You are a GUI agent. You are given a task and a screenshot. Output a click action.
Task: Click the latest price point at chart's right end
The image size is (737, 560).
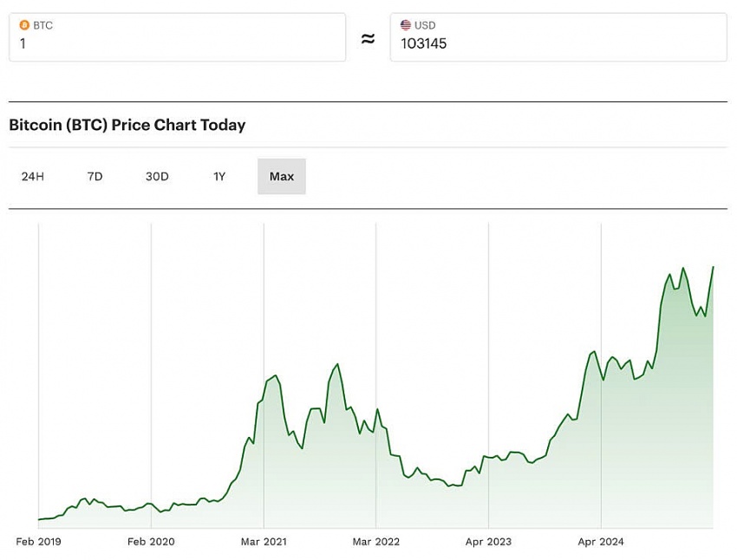pos(713,267)
